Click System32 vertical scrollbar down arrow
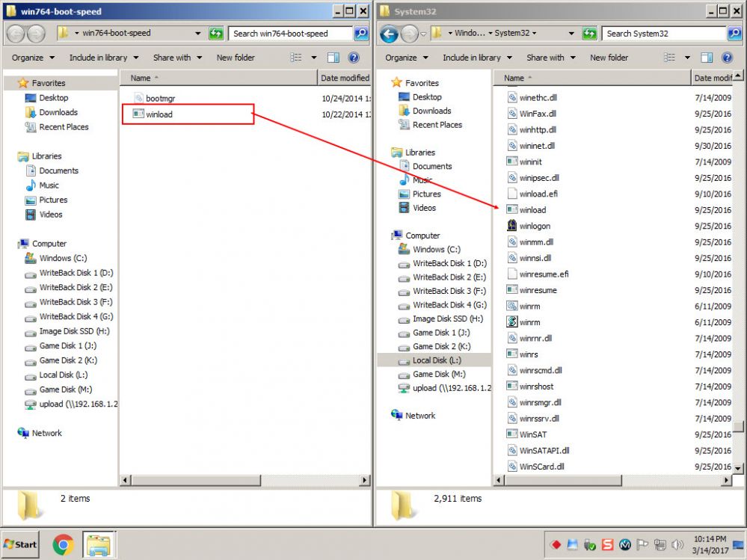747x560 pixels. pos(738,469)
